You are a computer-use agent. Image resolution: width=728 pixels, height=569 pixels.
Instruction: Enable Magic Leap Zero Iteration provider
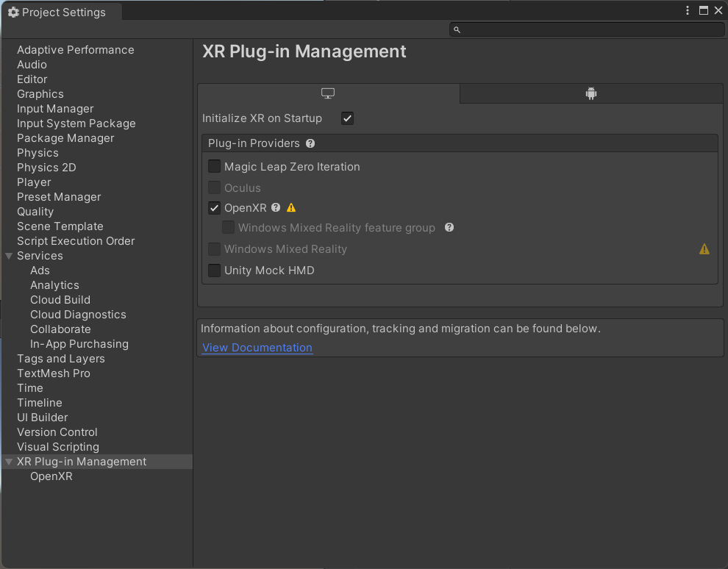214,166
